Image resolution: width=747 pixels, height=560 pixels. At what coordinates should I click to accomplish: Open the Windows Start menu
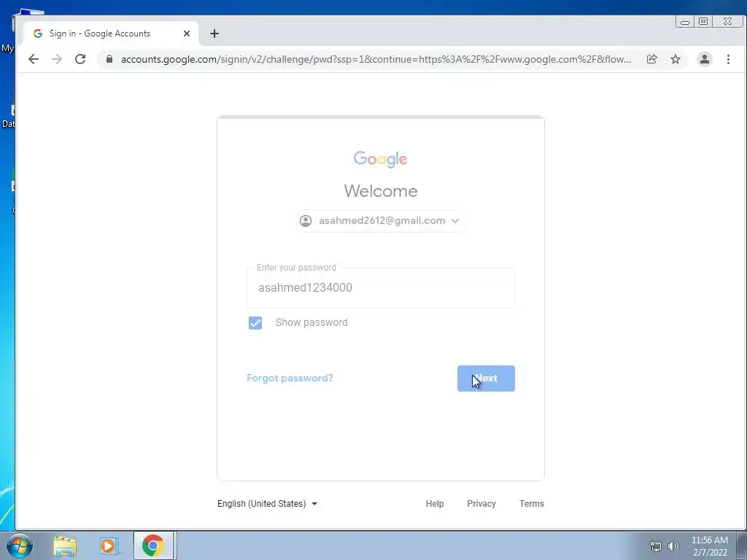coord(20,545)
